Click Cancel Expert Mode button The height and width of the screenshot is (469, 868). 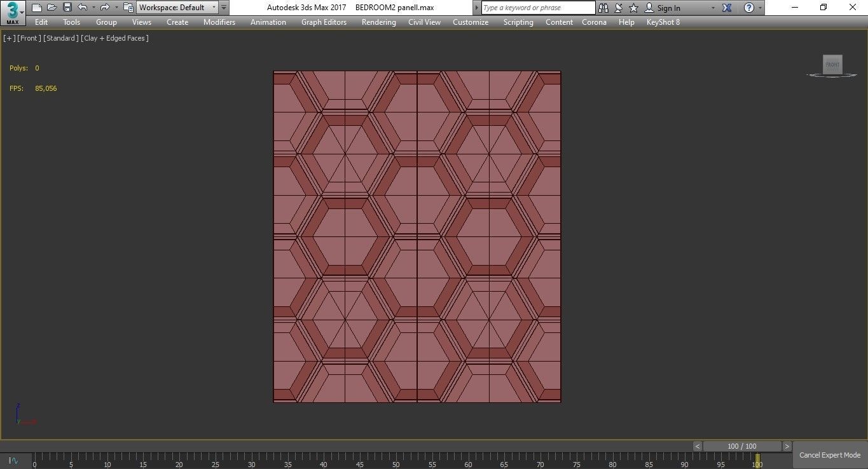coord(830,455)
